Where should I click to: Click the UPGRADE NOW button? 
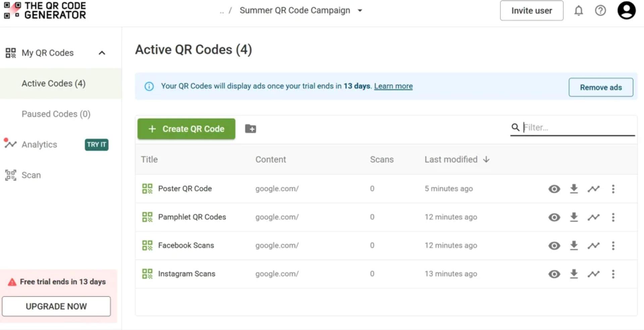(56, 306)
